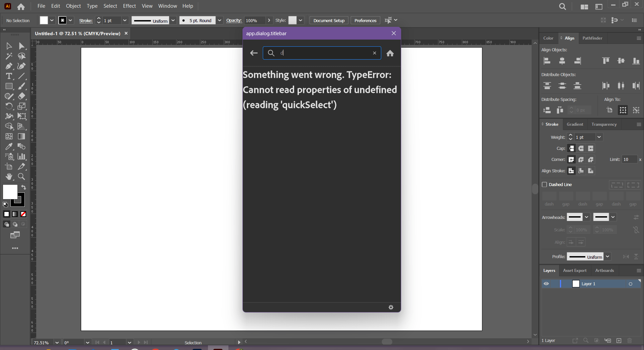The image size is (644, 350).
Task: Select the Eyedropper tool
Action: (9, 147)
